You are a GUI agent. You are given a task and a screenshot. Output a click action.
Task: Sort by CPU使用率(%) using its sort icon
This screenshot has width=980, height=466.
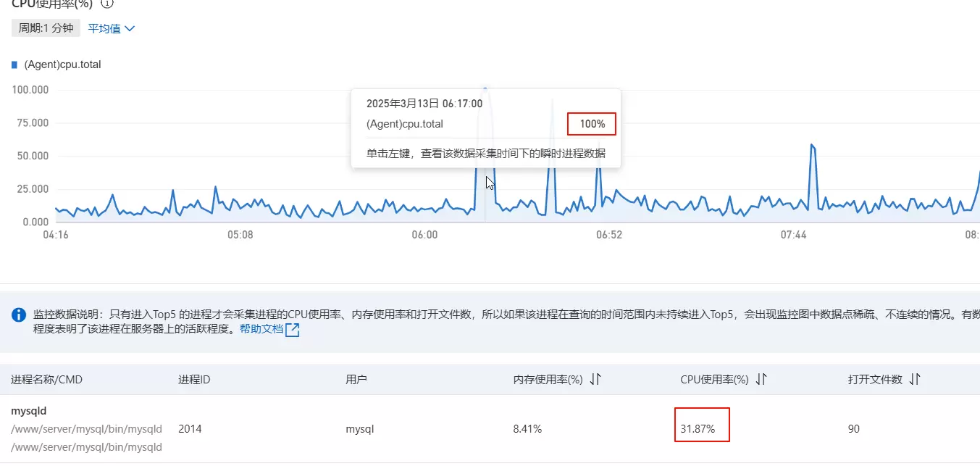pos(761,379)
